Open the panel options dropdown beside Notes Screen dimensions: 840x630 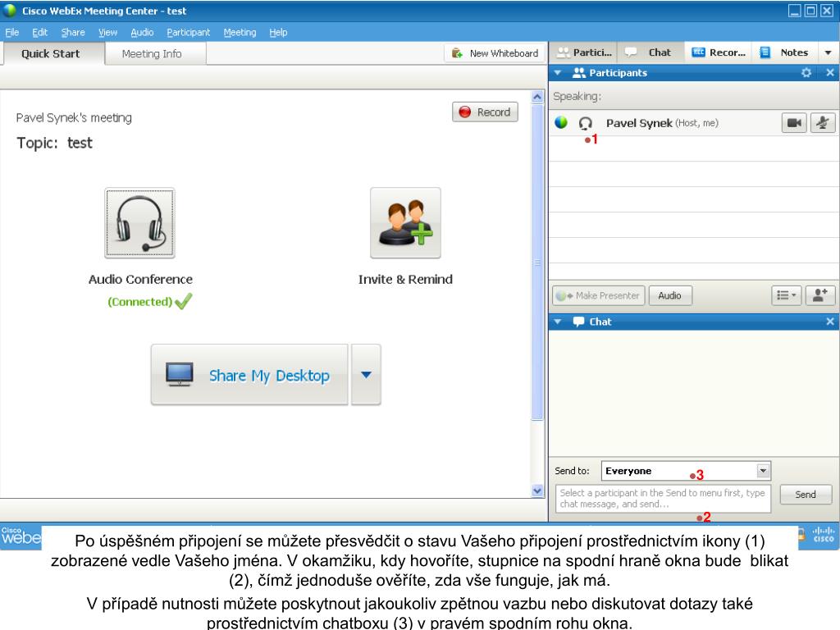coord(829,52)
